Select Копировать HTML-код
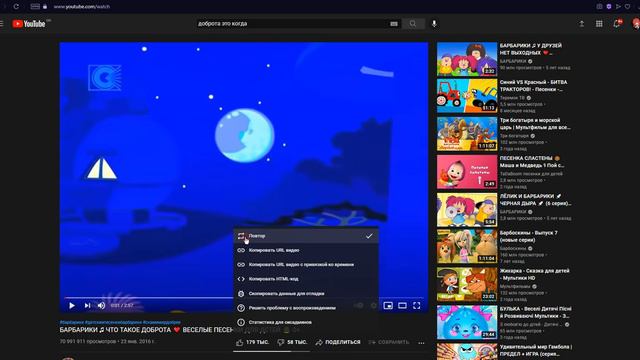Viewport: 640px width, 360px height. (306, 279)
